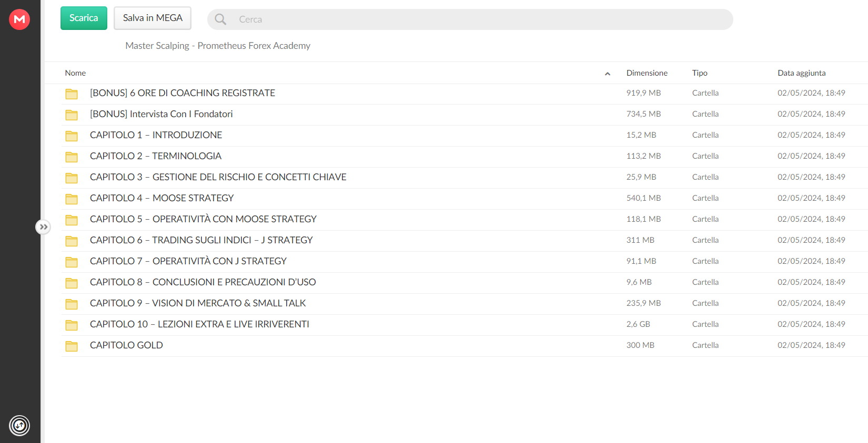
Task: Click folder icon of CAPITOLO 8
Action: pos(72,283)
